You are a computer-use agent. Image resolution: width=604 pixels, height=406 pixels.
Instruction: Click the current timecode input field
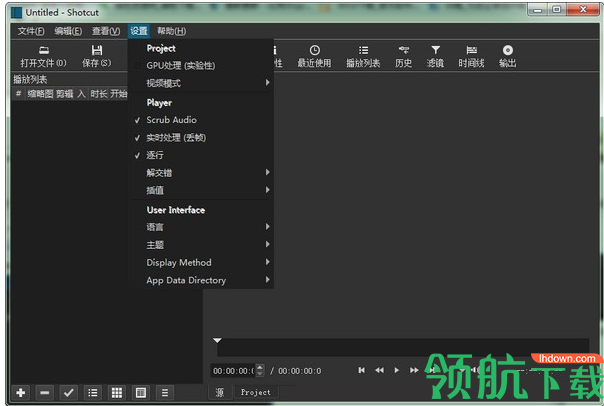(x=233, y=371)
